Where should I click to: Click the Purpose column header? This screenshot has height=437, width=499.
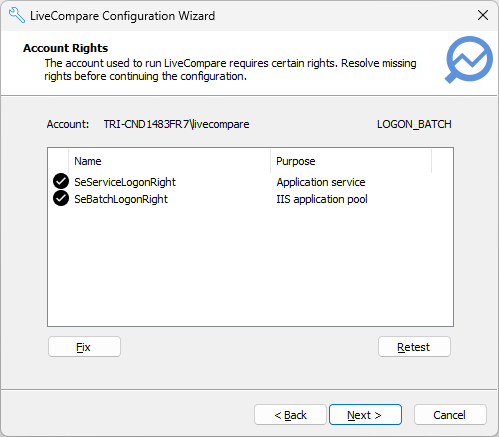tap(351, 161)
